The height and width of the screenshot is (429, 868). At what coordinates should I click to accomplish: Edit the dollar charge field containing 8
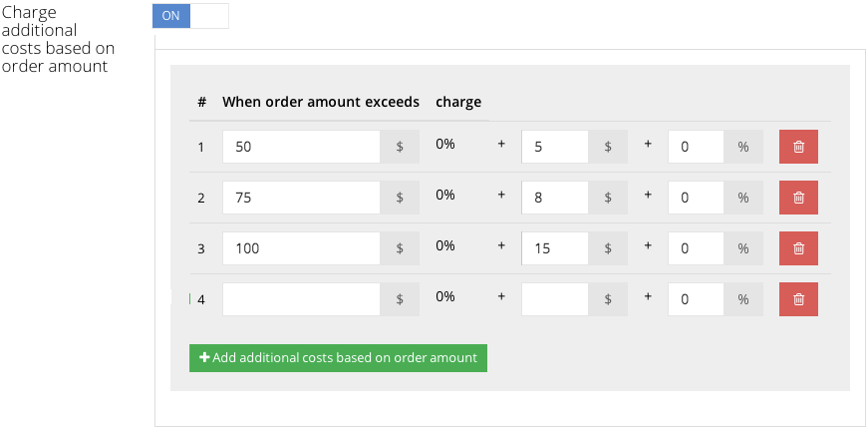(555, 198)
